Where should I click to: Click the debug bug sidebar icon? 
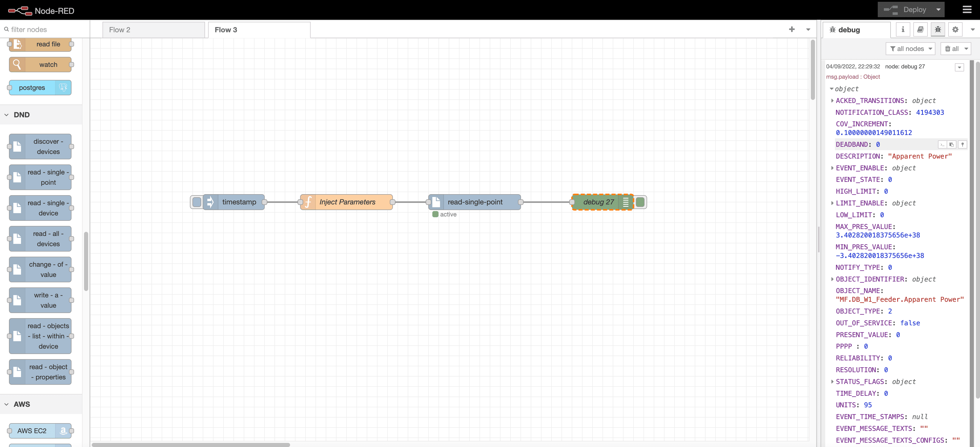pos(938,30)
